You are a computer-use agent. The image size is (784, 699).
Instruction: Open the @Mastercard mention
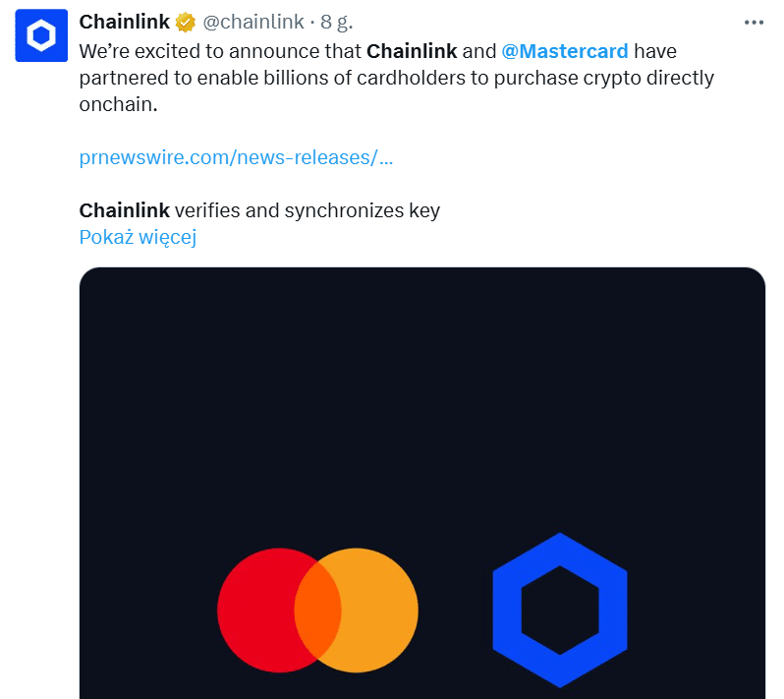(564, 50)
